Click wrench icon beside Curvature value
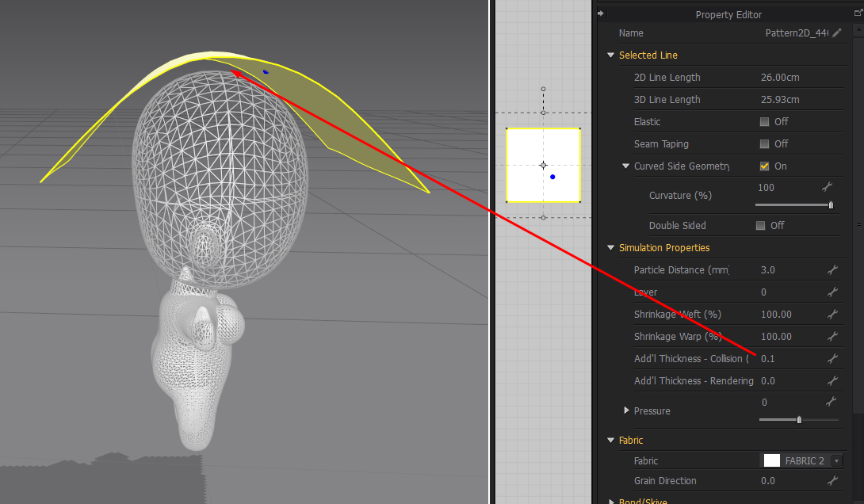864x504 pixels. pos(827,187)
